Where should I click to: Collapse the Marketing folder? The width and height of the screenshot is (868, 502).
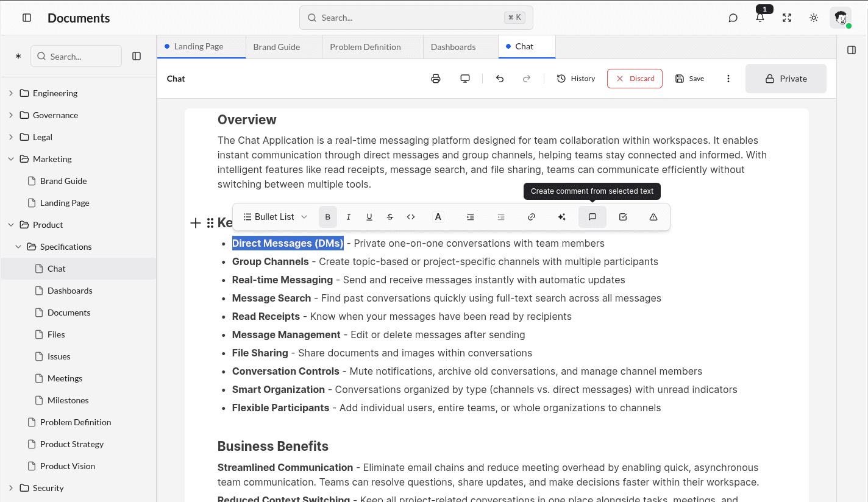[x=10, y=158]
